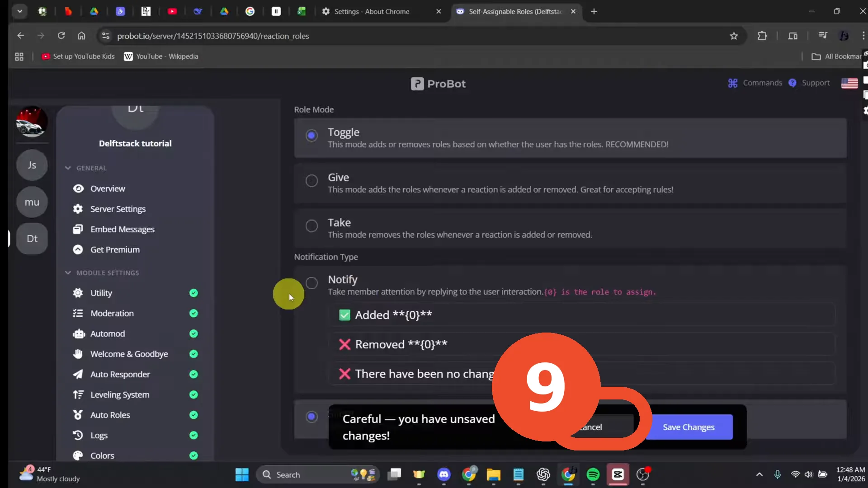Show hidden system tray icons
The image size is (868, 488).
point(759,474)
